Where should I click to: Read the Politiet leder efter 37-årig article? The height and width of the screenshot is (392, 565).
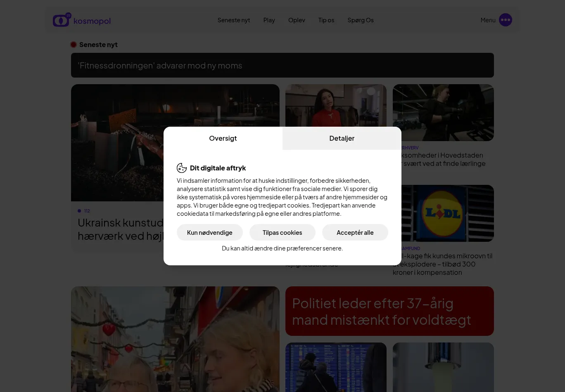[x=389, y=311]
